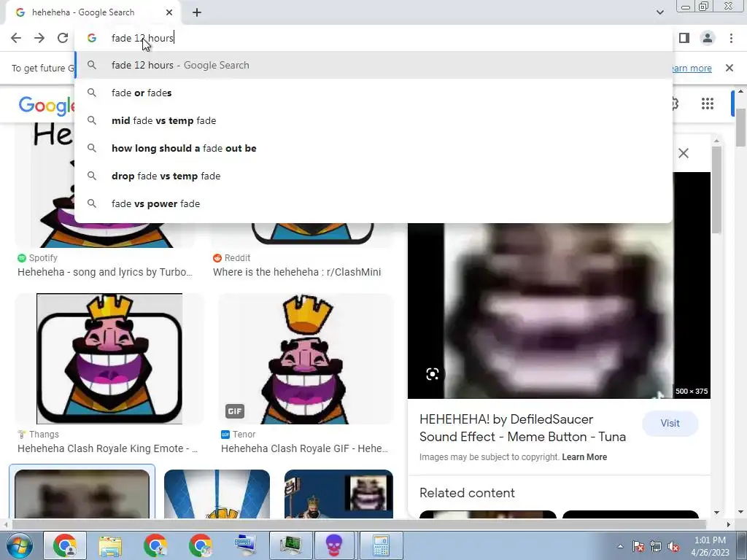
Task: Expand the tab search chevron
Action: [659, 12]
